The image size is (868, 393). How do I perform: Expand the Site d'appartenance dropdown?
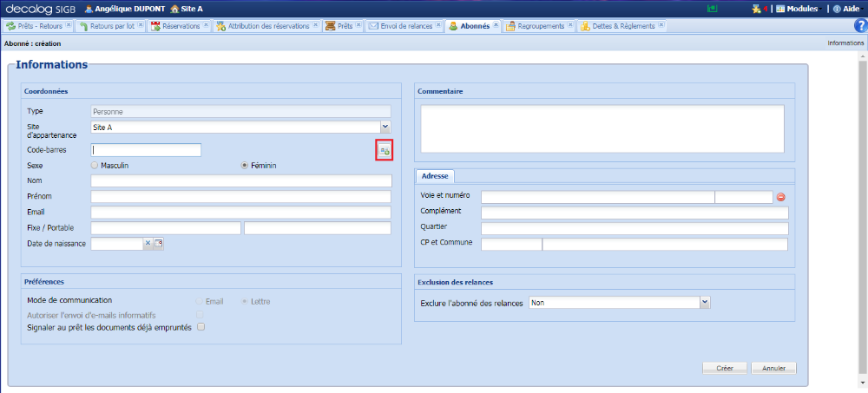385,128
